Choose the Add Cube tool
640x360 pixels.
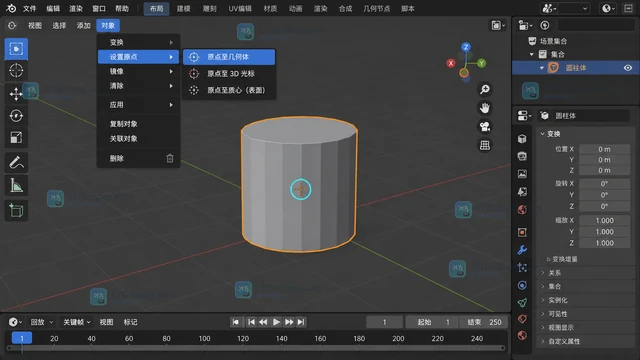point(16,211)
